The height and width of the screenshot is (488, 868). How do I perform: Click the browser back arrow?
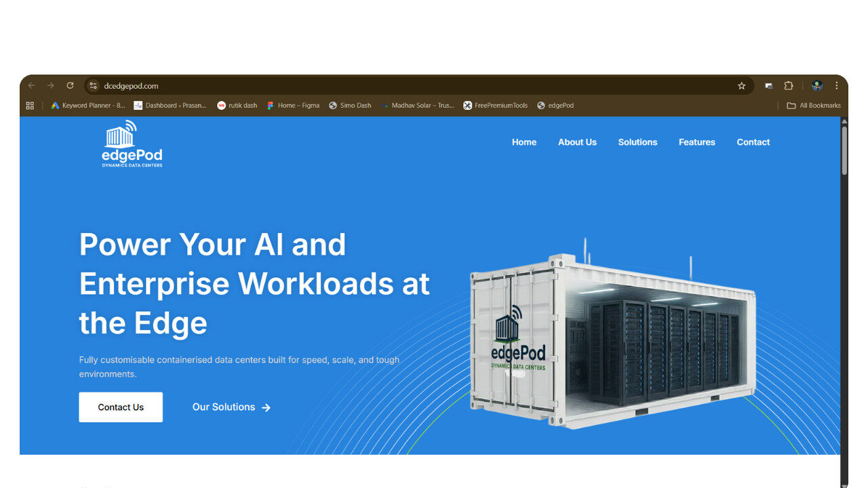pyautogui.click(x=31, y=86)
